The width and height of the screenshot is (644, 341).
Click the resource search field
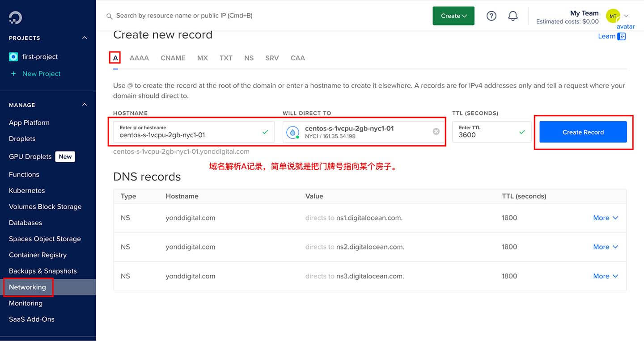(184, 16)
